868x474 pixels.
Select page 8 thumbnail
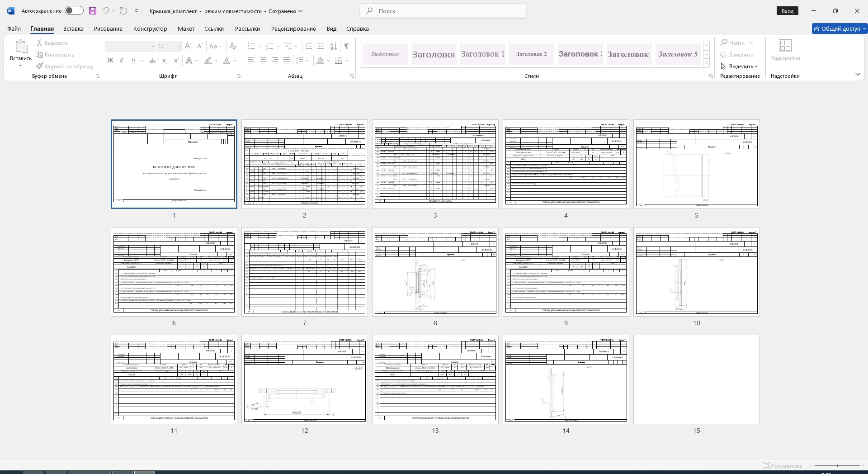coord(435,271)
